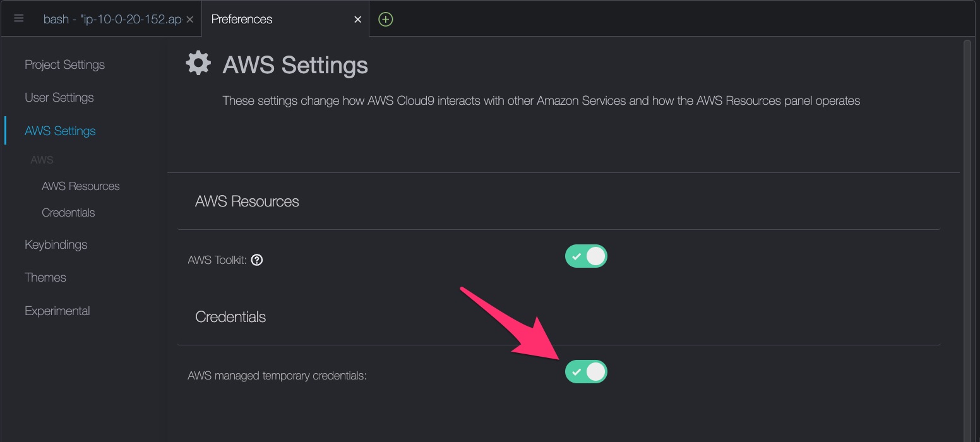Select AWS Settings in the sidebar
980x442 pixels.
pos(60,131)
